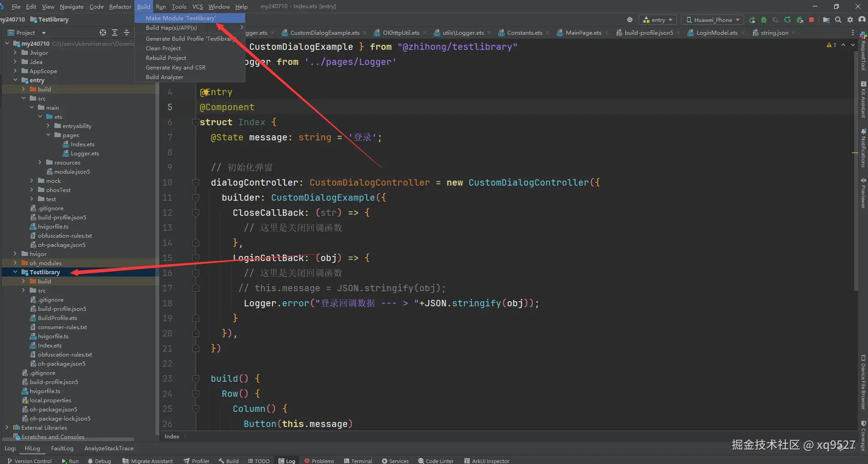The height and width of the screenshot is (464, 868).
Task: Toggle fold marker at line 23
Action: (x=196, y=379)
